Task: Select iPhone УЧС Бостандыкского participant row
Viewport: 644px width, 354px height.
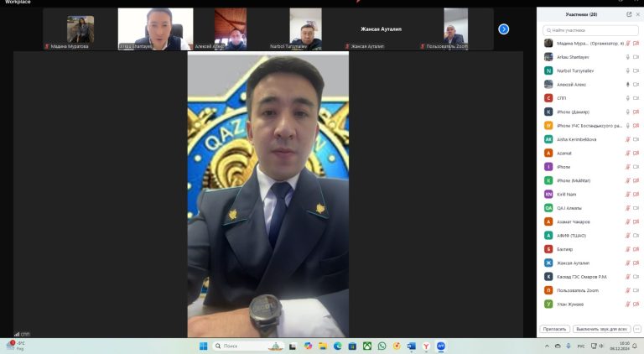Action: (590, 126)
